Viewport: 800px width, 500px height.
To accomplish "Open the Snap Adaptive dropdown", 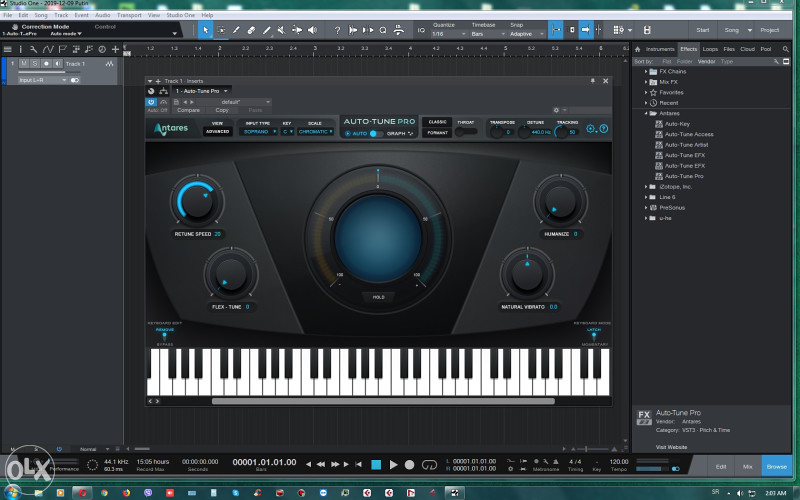I will click(527, 34).
